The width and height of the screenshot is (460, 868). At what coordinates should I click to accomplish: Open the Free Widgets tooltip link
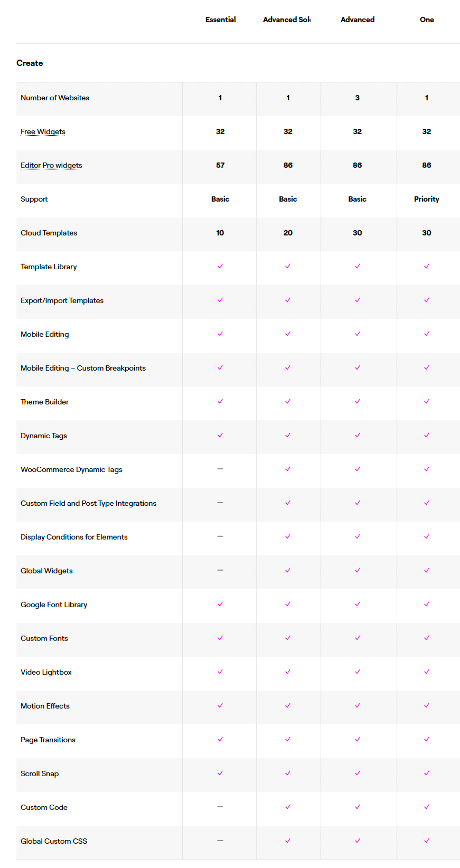(43, 132)
